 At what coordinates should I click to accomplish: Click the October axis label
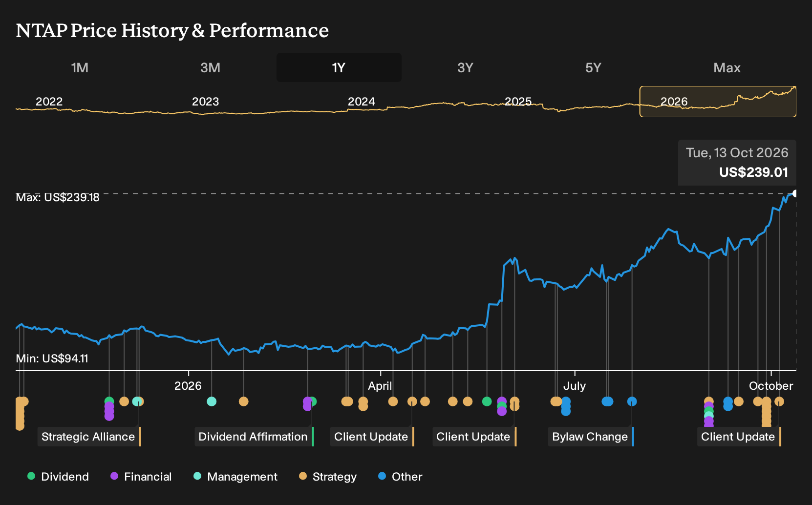771,386
